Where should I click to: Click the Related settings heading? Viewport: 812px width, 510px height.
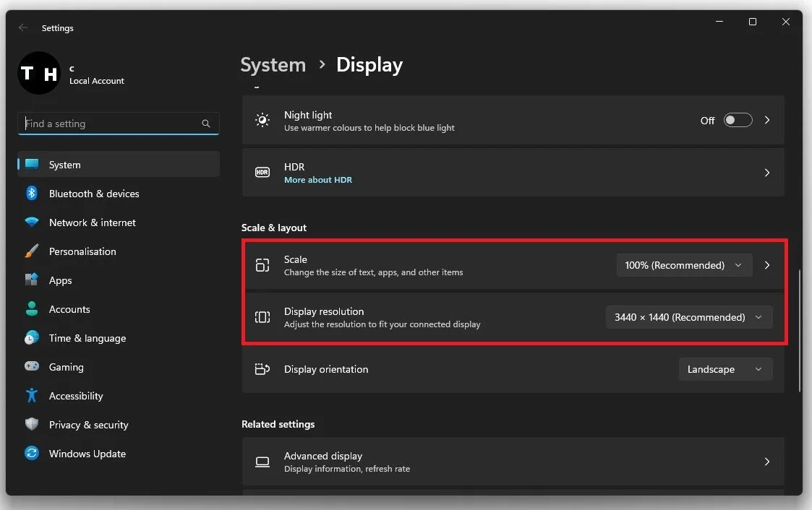pos(278,424)
